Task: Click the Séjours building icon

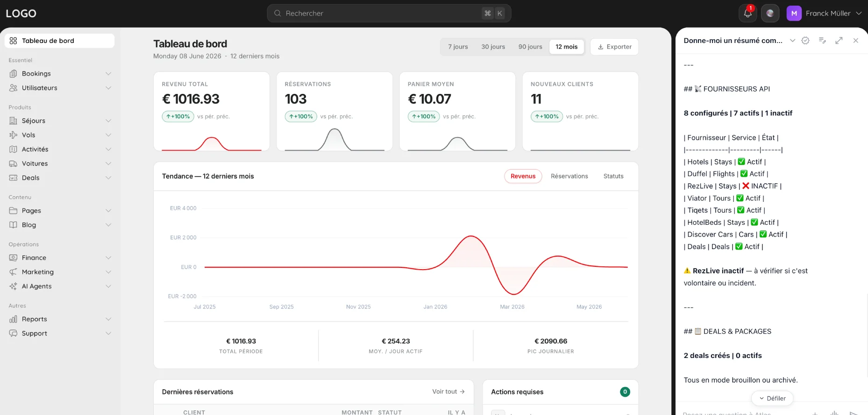Action: tap(13, 121)
